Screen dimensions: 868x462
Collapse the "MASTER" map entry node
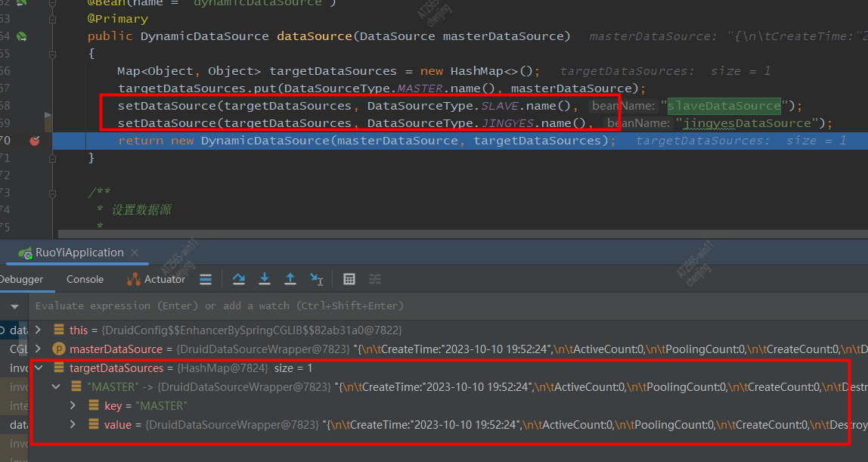pos(56,386)
